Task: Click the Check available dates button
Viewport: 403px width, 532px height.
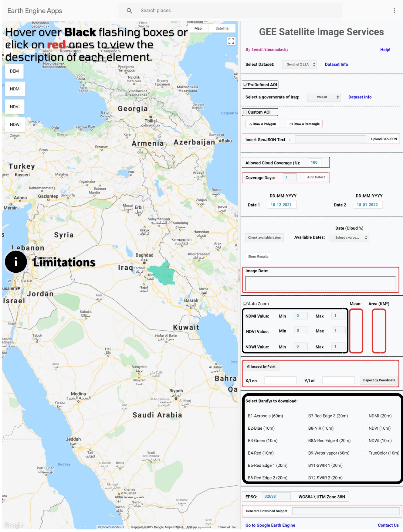Action: pyautogui.click(x=264, y=237)
